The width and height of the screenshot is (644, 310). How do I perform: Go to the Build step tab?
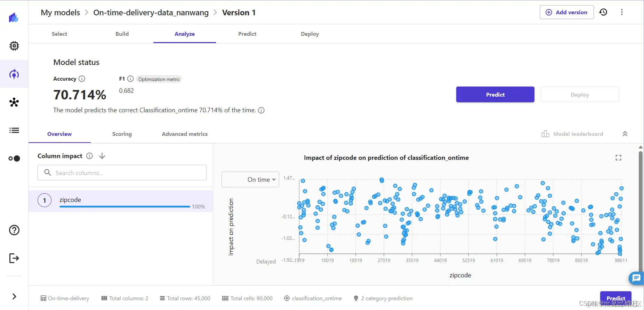pyautogui.click(x=122, y=34)
